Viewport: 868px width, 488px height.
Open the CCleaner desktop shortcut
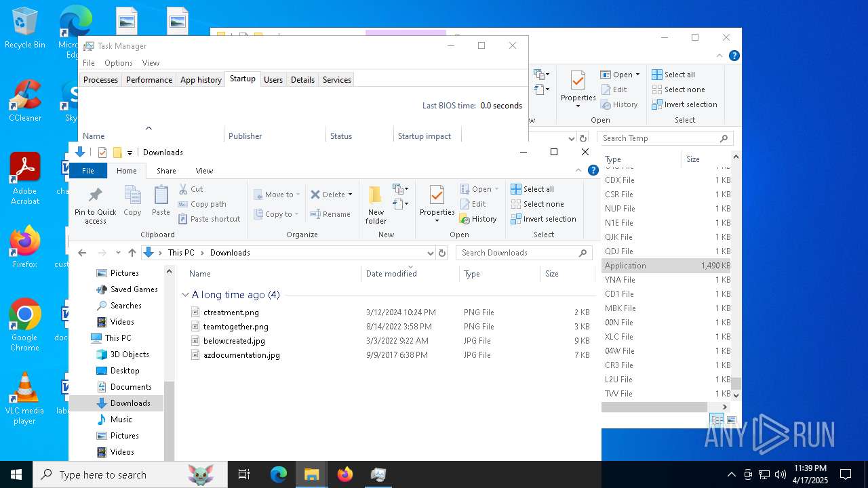[25, 102]
